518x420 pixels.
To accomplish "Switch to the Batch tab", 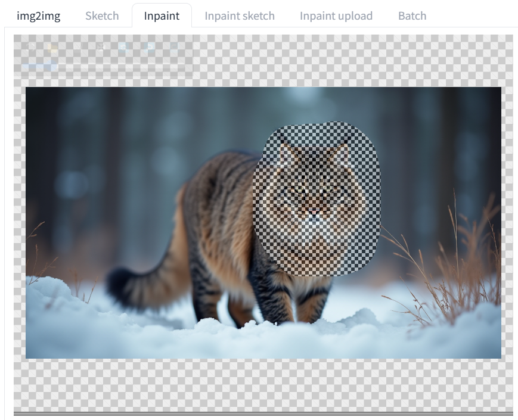I will [x=412, y=16].
